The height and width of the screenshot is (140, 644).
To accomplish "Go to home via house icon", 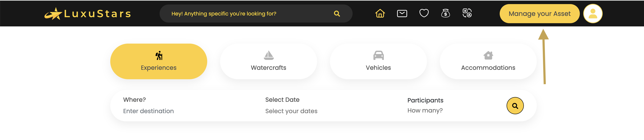I will pos(380,13).
